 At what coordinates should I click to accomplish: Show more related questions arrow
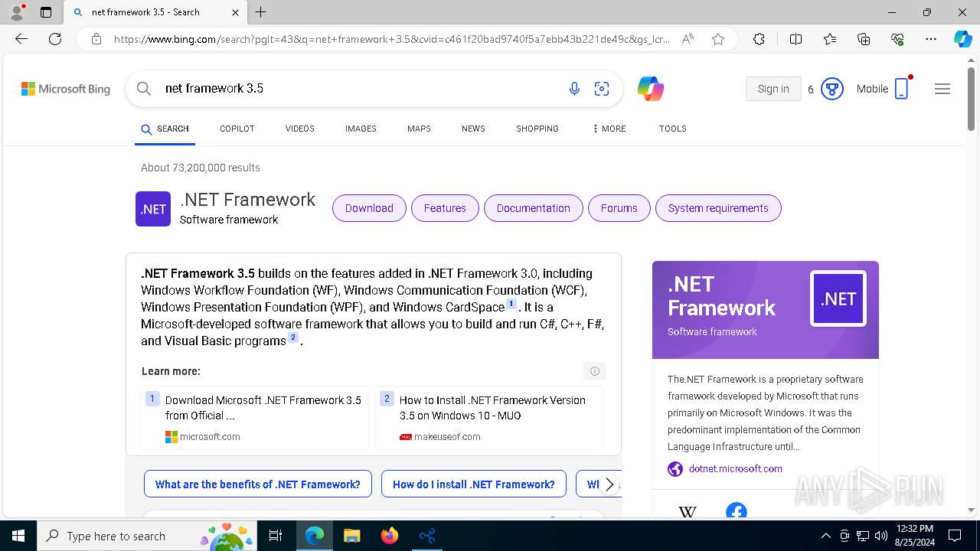point(609,484)
